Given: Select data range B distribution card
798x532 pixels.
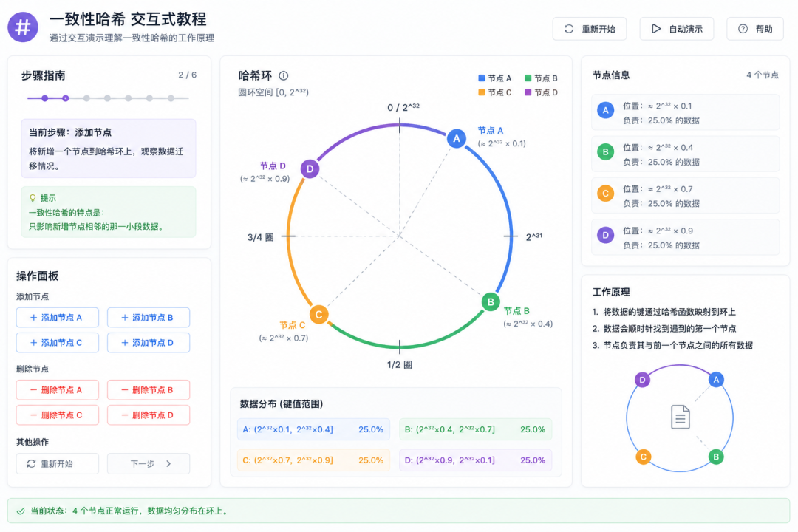Looking at the screenshot, I should tap(475, 429).
